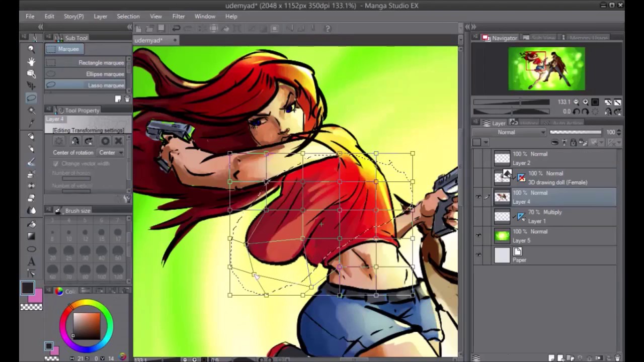
Task: Open the Edit menu
Action: (49, 17)
